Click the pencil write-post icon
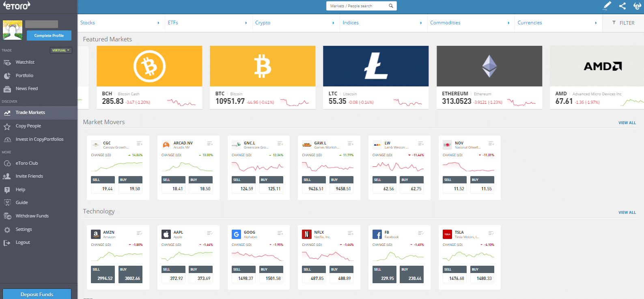The height and width of the screenshot is (299, 644). (607, 5)
